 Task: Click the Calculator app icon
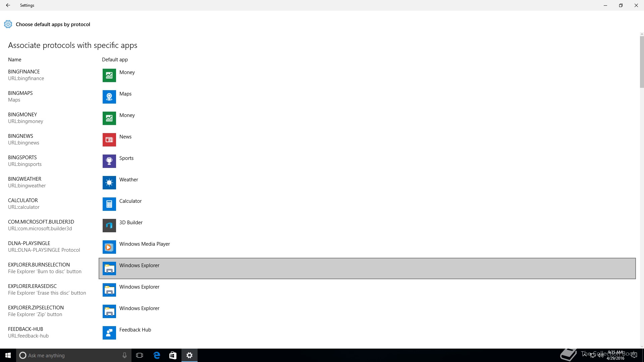pos(109,204)
